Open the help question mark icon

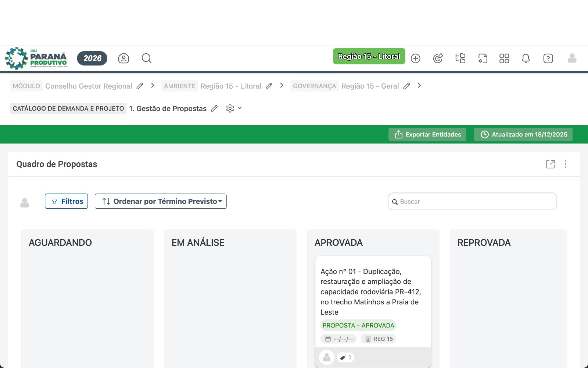point(548,59)
